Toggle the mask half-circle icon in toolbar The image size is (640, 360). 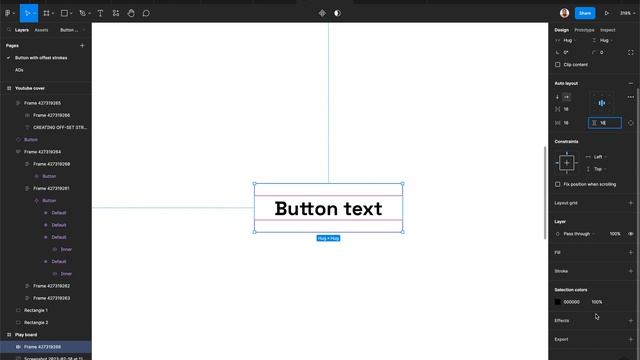coord(337,13)
